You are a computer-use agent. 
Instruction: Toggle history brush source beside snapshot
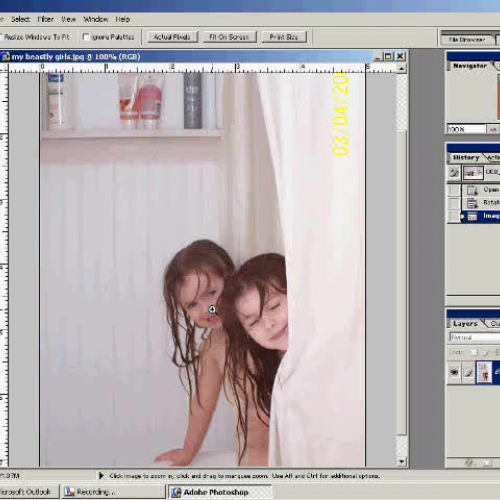tap(454, 173)
